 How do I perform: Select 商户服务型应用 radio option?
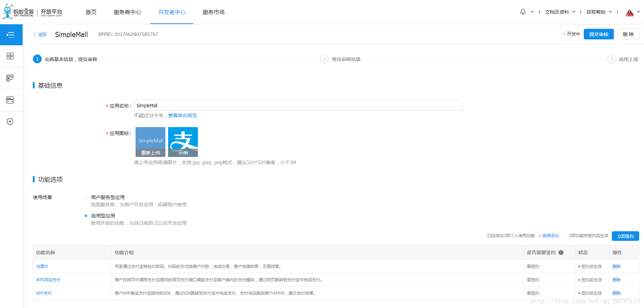click(86, 197)
